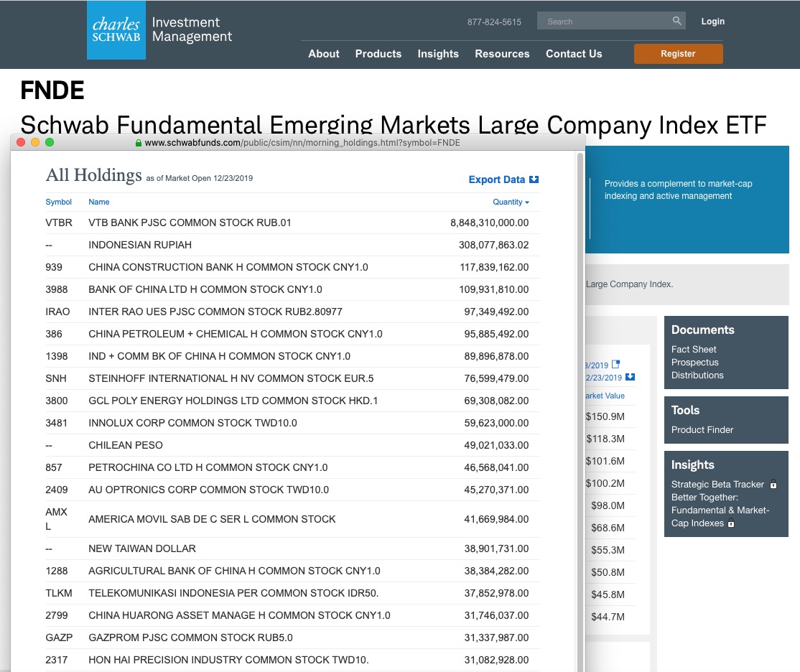Screen dimensions: 800x672
Task: Click the IRAO symbol cell
Action: (x=57, y=312)
